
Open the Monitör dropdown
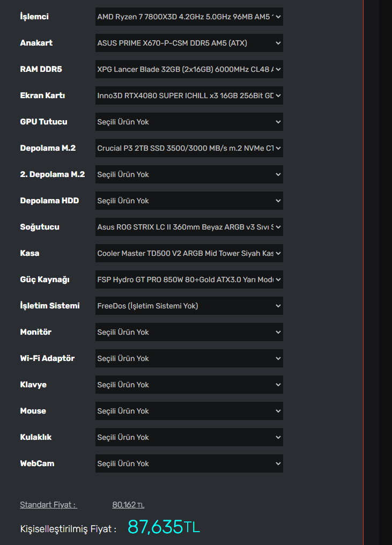pos(189,332)
